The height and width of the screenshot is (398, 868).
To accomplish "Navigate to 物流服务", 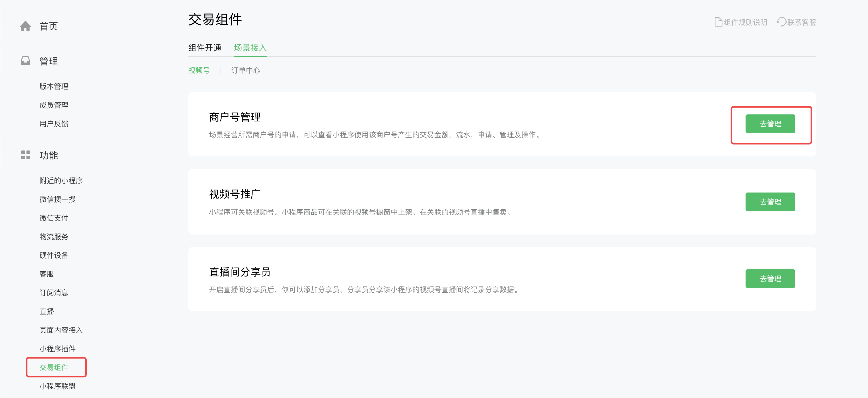I will tap(54, 237).
